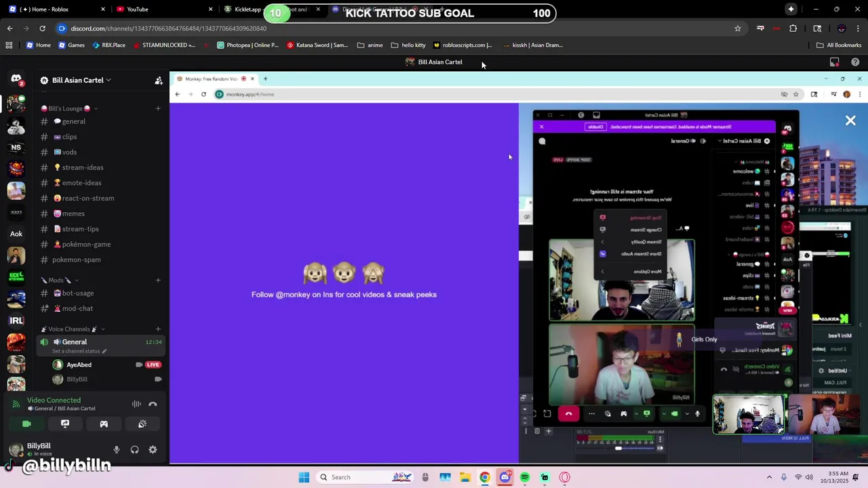Open the All Bookmarks folder
The image size is (868, 488).
[x=839, y=45]
